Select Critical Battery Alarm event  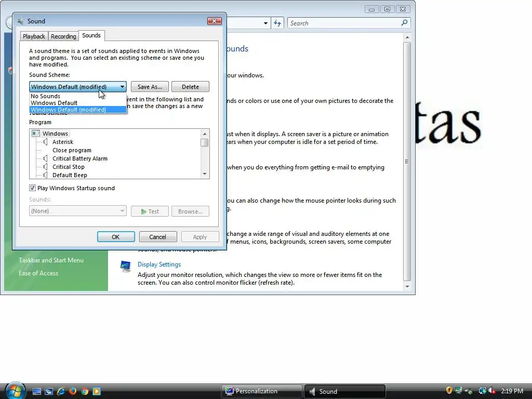[x=80, y=158]
